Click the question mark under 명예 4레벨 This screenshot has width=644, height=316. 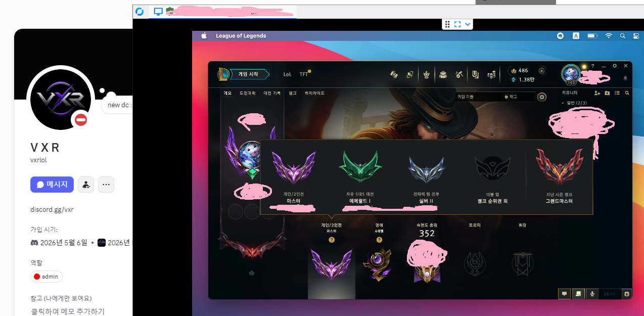point(379,240)
